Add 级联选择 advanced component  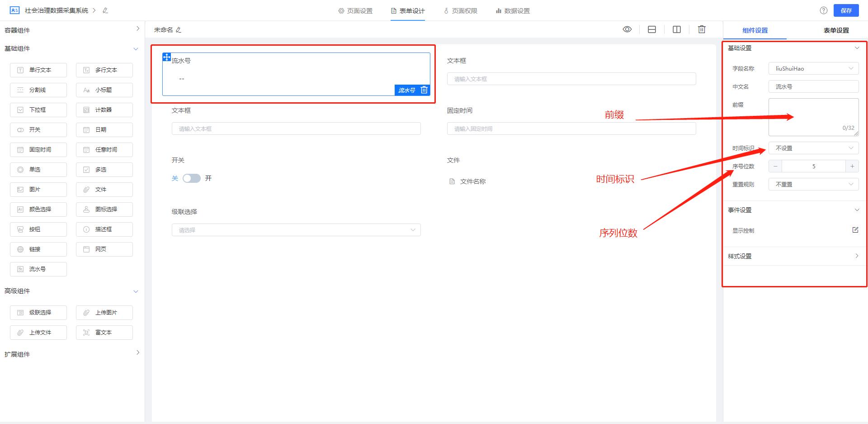click(x=38, y=313)
